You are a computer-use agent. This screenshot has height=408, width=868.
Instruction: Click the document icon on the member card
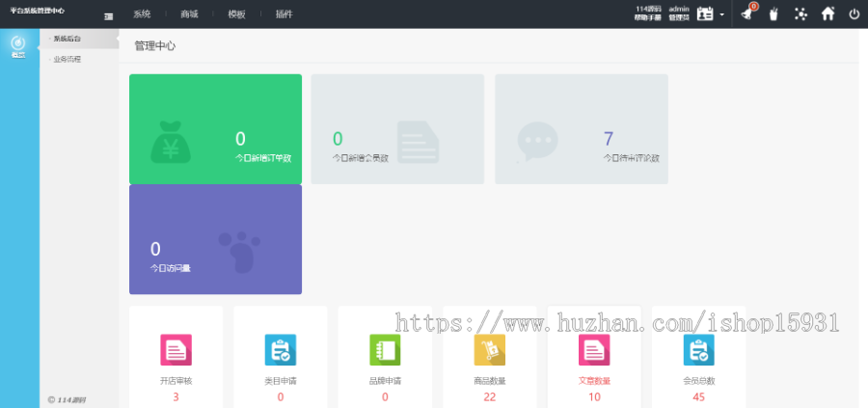point(418,142)
